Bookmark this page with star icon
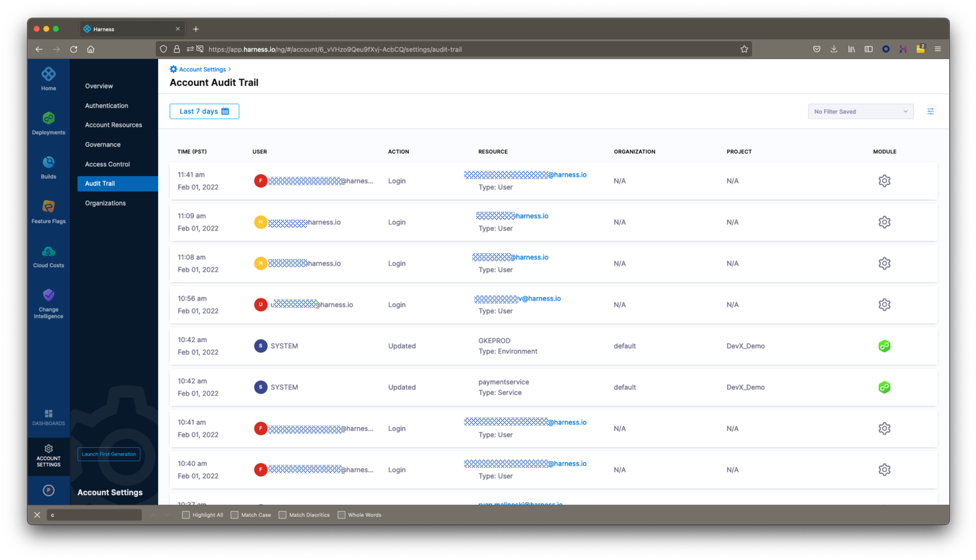The image size is (976, 560). point(744,49)
